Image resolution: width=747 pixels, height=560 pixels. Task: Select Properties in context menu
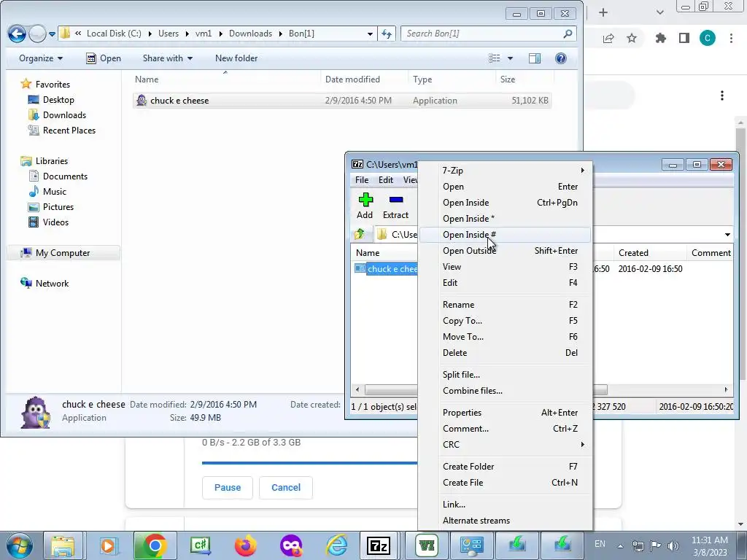coord(505,413)
